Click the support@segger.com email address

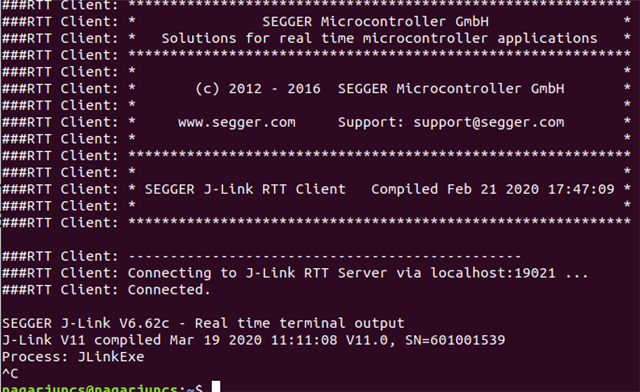[x=489, y=122]
